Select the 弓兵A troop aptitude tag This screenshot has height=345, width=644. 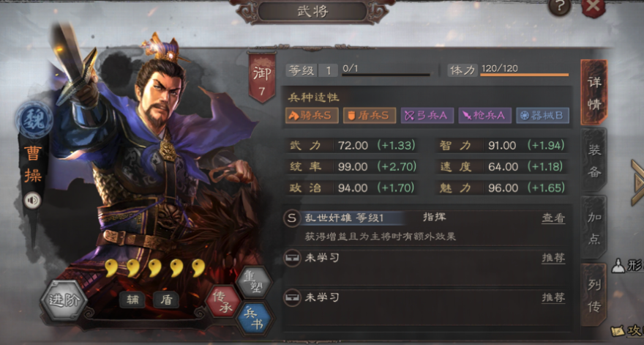point(427,116)
